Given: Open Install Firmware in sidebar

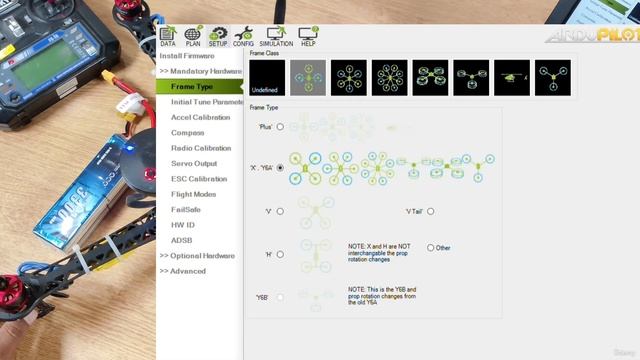Looking at the screenshot, I should click(187, 56).
